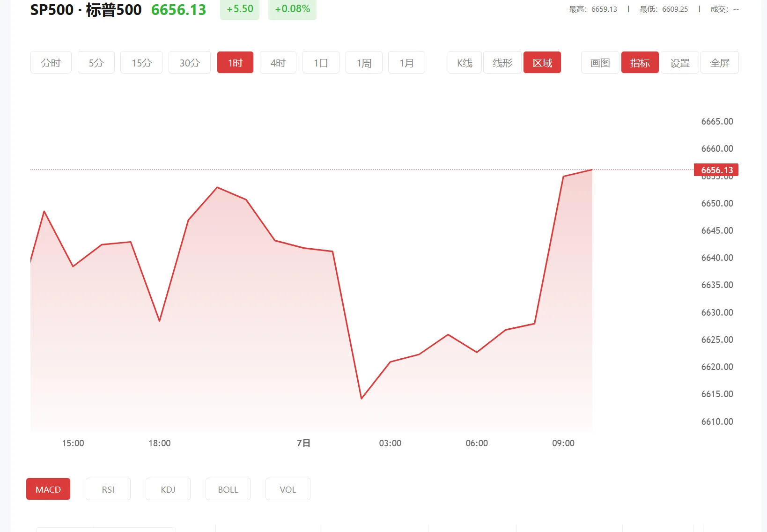Open the 4时 four-hour chart

[278, 62]
